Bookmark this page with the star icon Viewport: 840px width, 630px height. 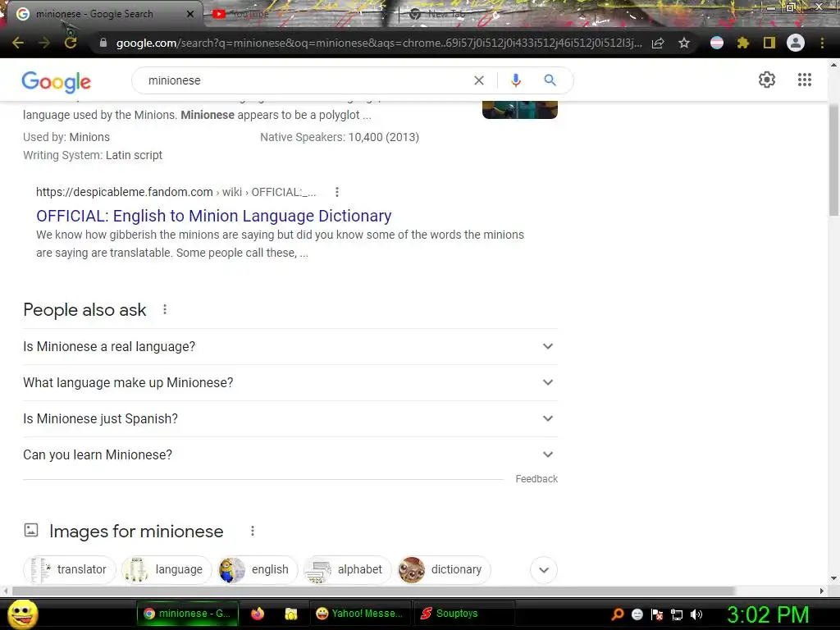coord(684,43)
